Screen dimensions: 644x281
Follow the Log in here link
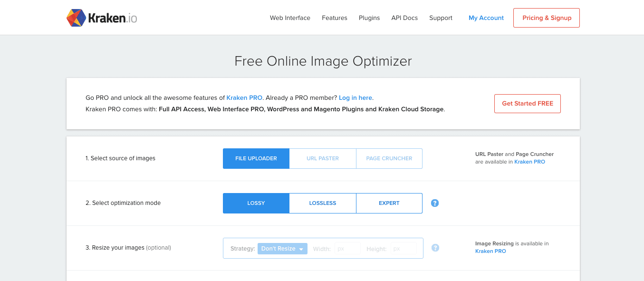click(356, 97)
